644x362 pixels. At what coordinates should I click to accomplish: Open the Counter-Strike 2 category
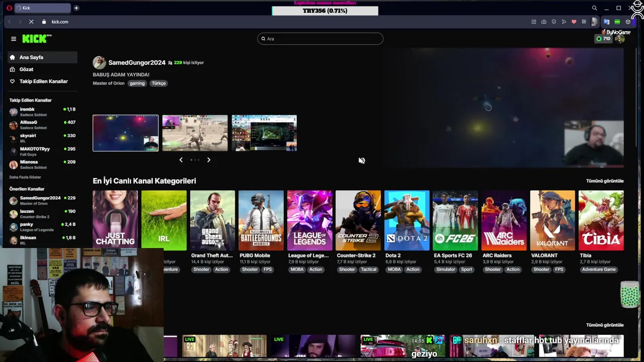point(358,220)
